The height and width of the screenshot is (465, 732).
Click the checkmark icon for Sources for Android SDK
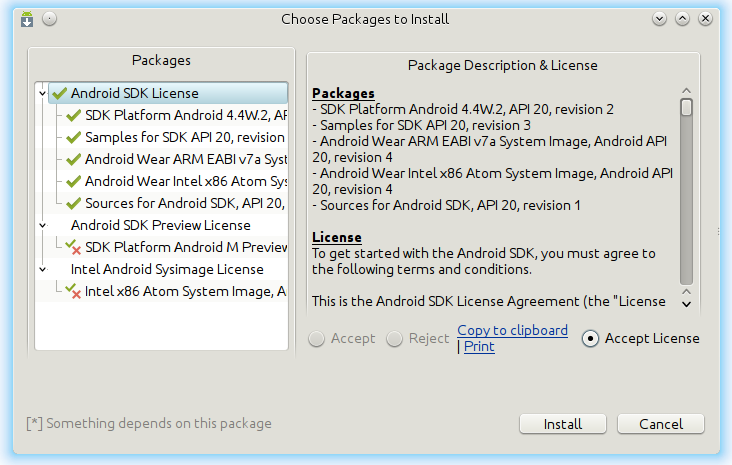[74, 203]
